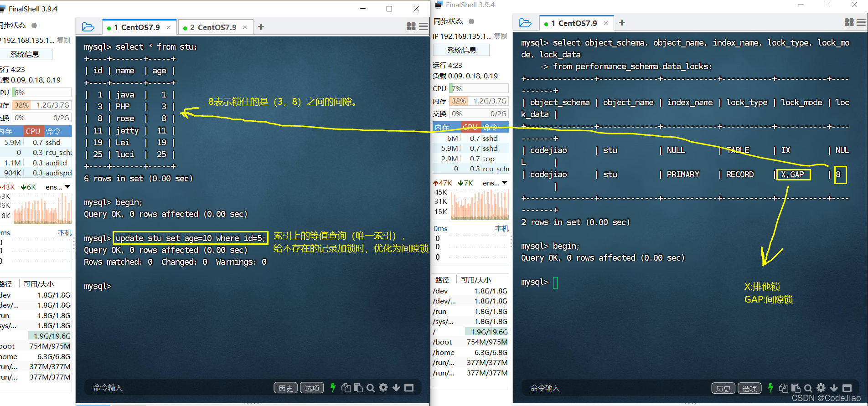Open terminal settings gear in right window
This screenshot has width=868, height=406.
click(821, 388)
